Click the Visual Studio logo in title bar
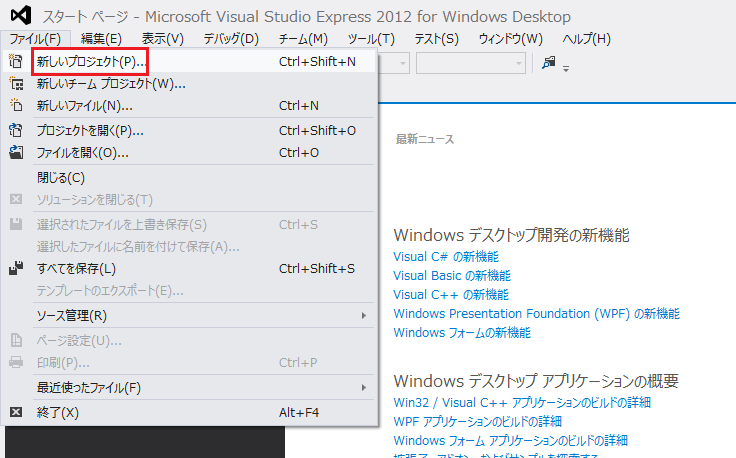 21,15
